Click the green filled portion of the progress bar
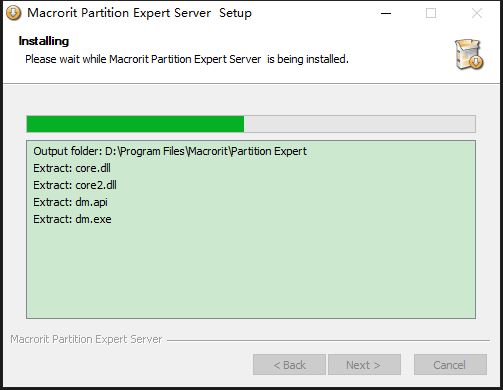 click(135, 124)
